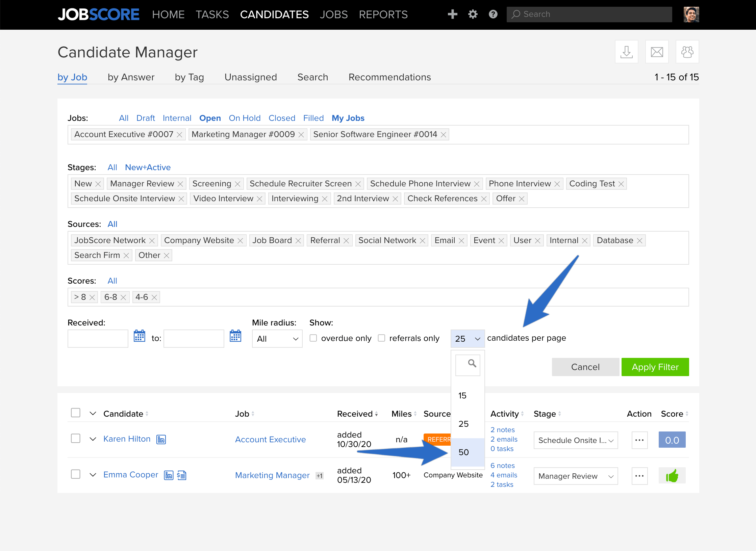
Task: Remove the Account Executive #0007 job tag
Action: point(179,135)
